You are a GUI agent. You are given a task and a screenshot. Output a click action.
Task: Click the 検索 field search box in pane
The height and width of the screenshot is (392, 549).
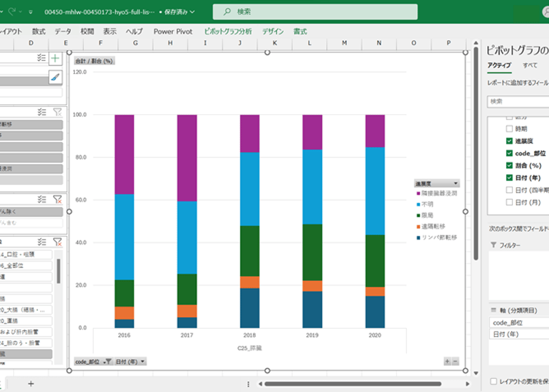[x=518, y=102]
